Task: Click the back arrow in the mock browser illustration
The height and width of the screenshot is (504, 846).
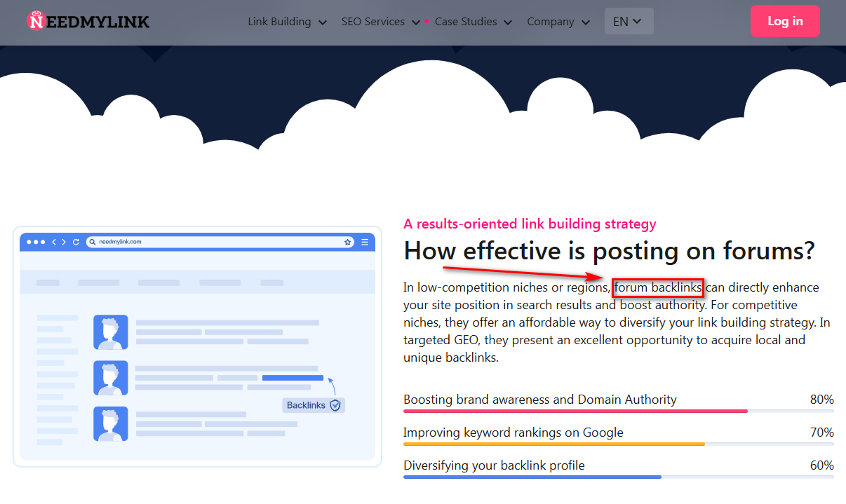Action: coord(54,242)
